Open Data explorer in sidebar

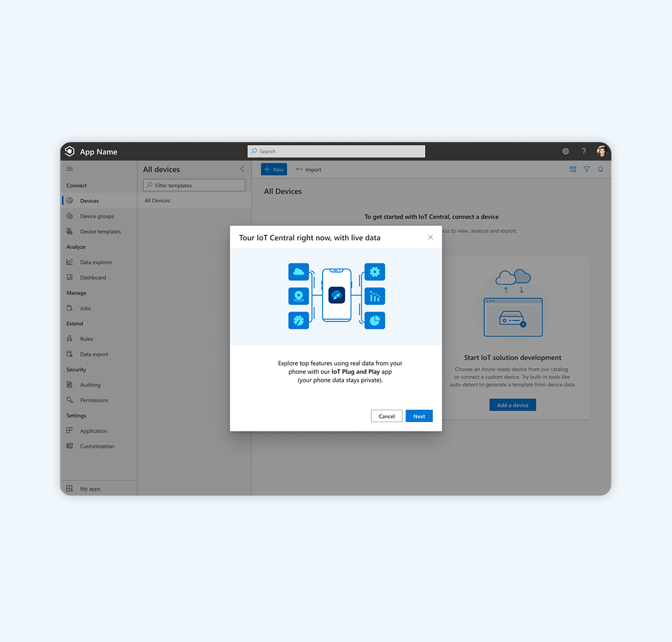coord(99,262)
